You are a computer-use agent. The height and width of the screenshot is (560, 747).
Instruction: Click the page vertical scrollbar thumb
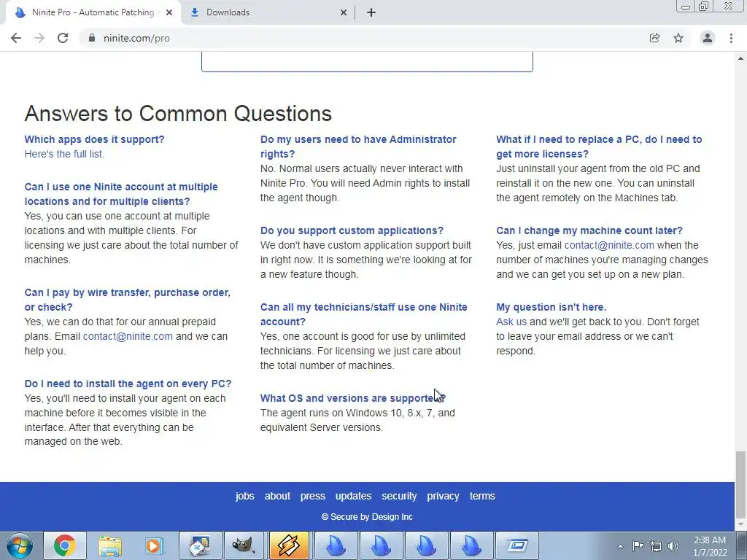(x=740, y=484)
